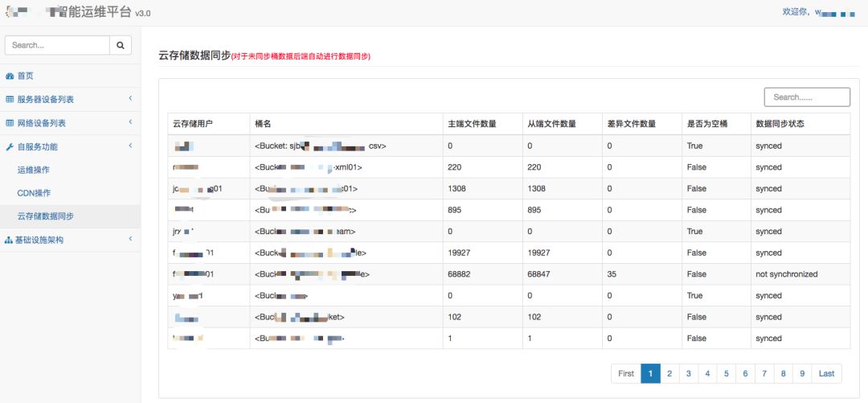Click the dashboard icon beside 首页
The width and height of the screenshot is (868, 403).
coord(10,76)
